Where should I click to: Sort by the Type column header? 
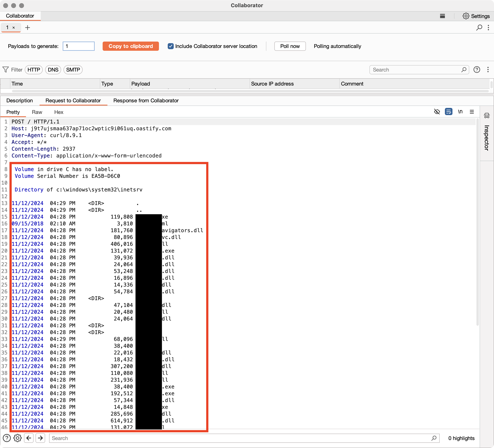(115, 84)
